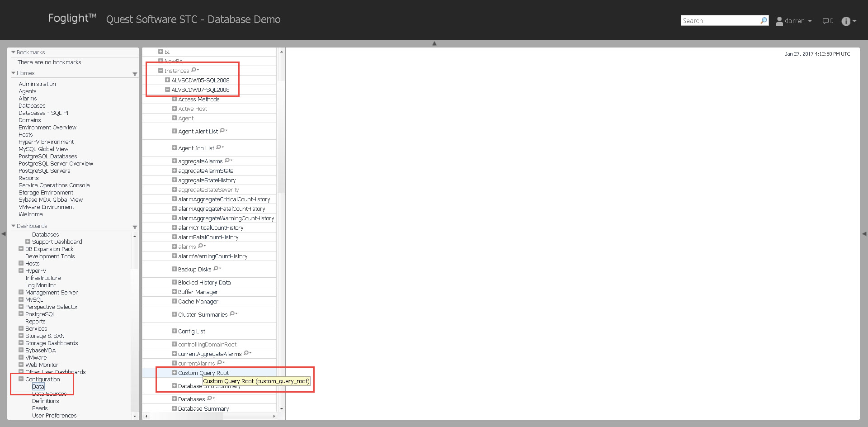Click magnifier icon beside currentAggregateAlarms
This screenshot has height=427, width=868.
coord(247,353)
